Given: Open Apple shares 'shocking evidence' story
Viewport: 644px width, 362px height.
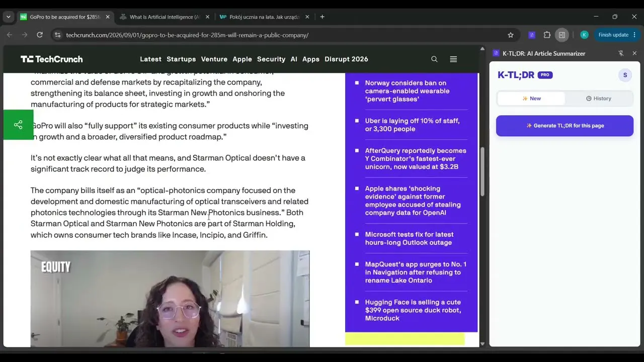Looking at the screenshot, I should coord(413,201).
